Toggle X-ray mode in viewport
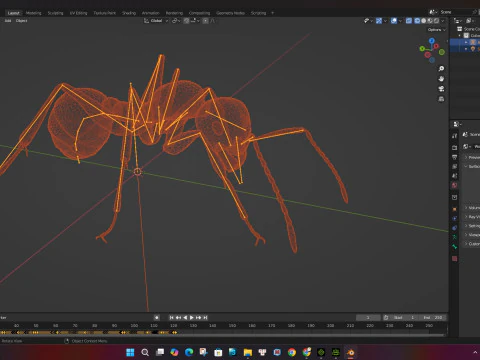Image resolution: width=480 pixels, height=360 pixels. pyautogui.click(x=409, y=21)
